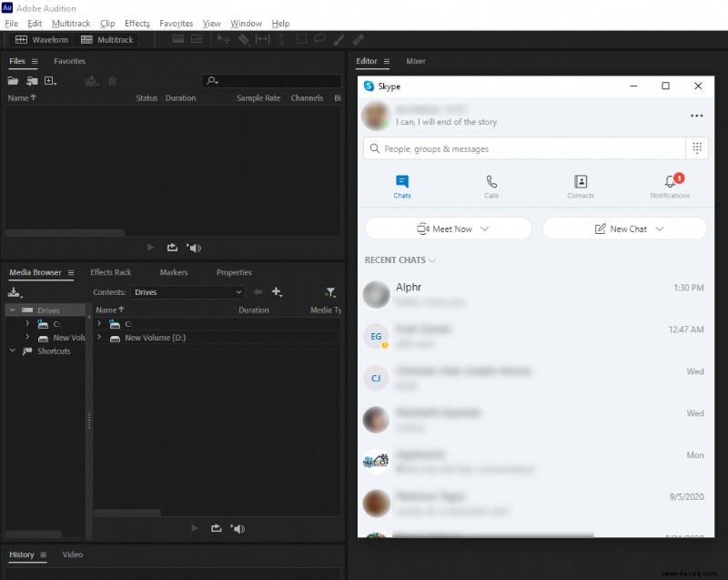Expand C: drive in left tree
728x580 pixels.
point(27,323)
